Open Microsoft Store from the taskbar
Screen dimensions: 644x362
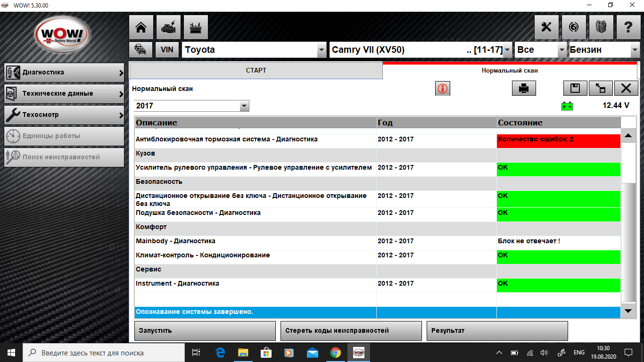click(x=266, y=353)
